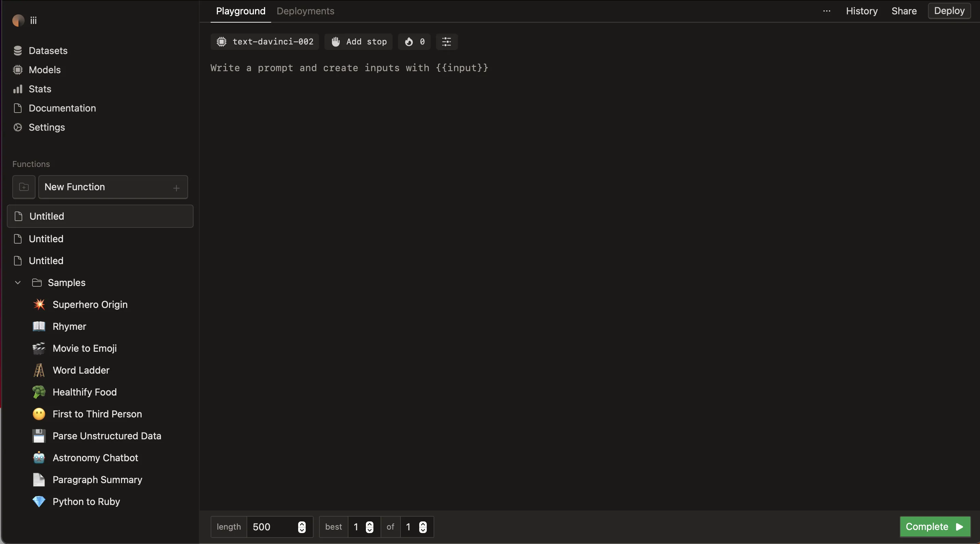Viewport: 980px width, 544px height.
Task: Adjust the best value stepper
Action: click(369, 527)
